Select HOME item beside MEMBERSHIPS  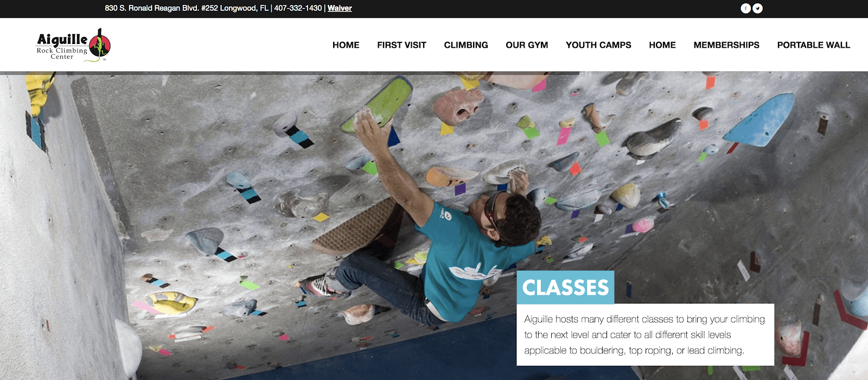pos(662,45)
